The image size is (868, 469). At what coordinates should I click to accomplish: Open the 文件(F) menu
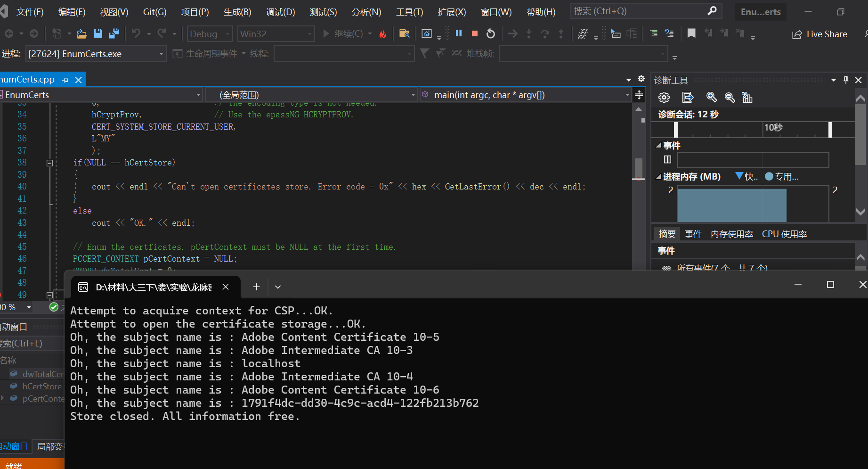[x=30, y=12]
